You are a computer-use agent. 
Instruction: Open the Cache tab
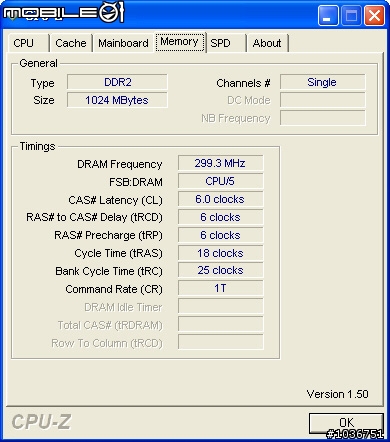(x=71, y=43)
